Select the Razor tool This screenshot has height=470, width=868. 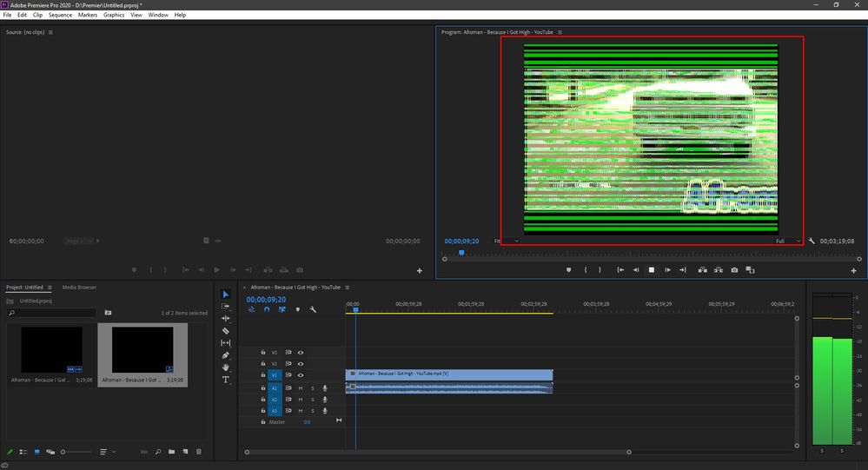coord(226,331)
